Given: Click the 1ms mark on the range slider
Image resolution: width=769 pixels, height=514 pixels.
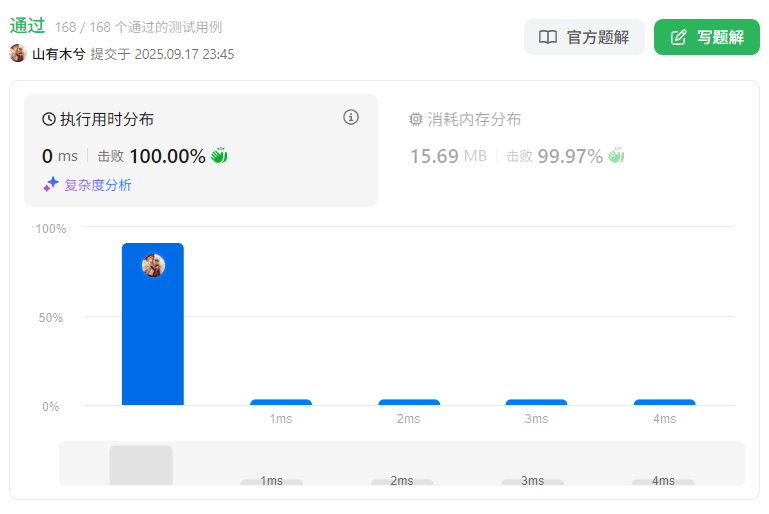Looking at the screenshot, I should (x=271, y=481).
